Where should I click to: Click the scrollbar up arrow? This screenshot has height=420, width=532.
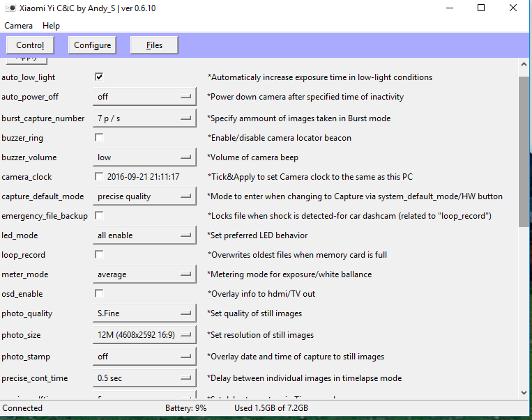524,64
